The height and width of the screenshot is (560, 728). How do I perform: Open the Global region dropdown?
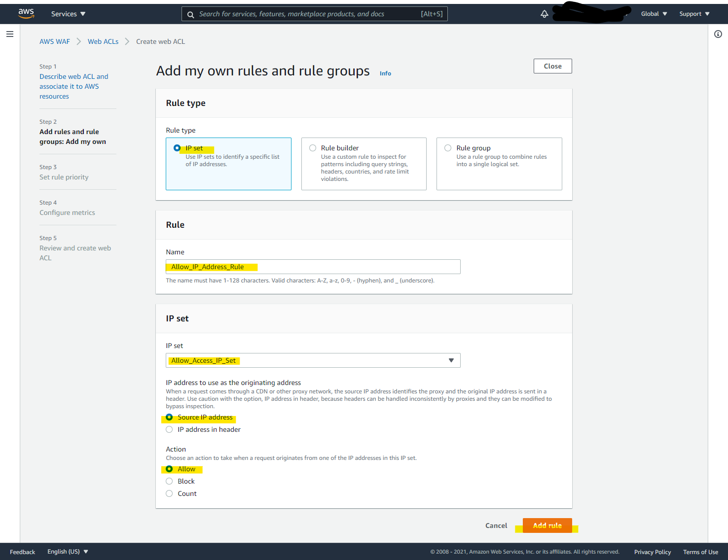654,14
